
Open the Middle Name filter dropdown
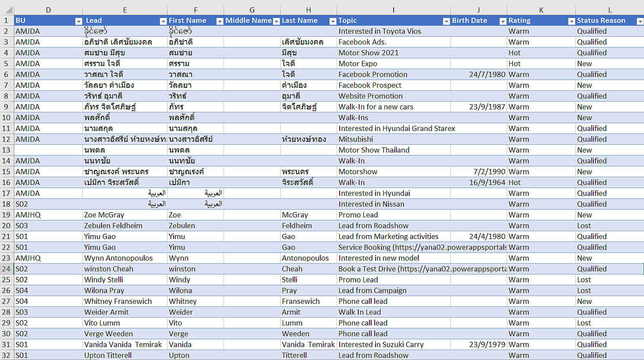[x=276, y=21]
